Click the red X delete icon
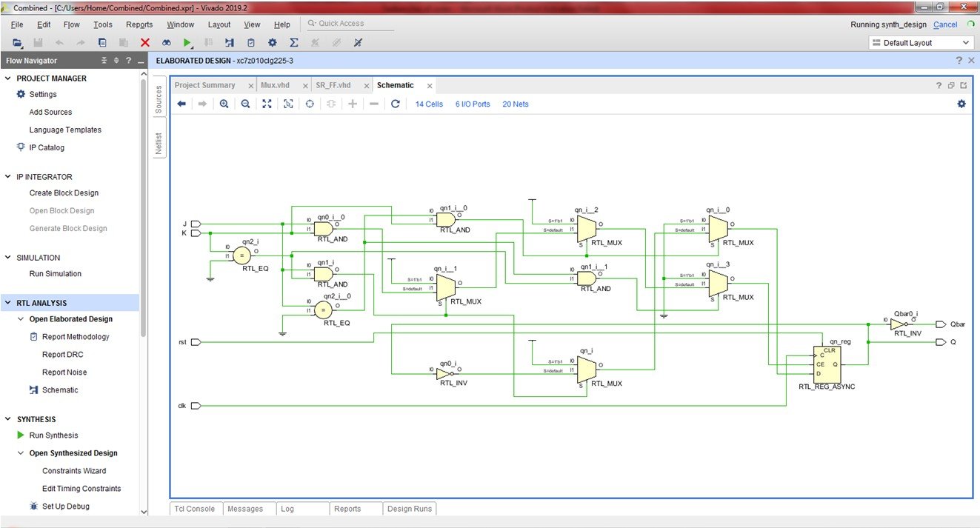Viewport: 980px width, 528px height. [x=145, y=43]
